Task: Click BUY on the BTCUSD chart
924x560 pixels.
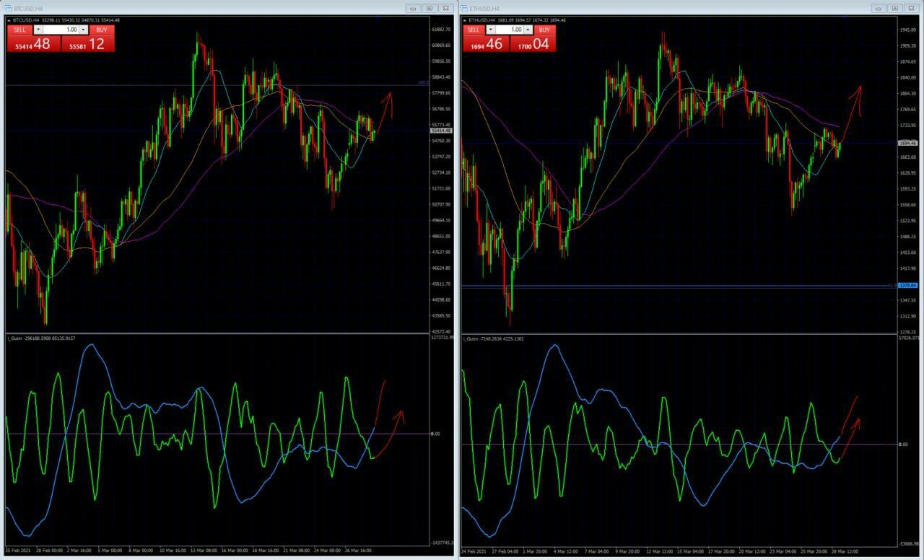Action: (x=102, y=30)
